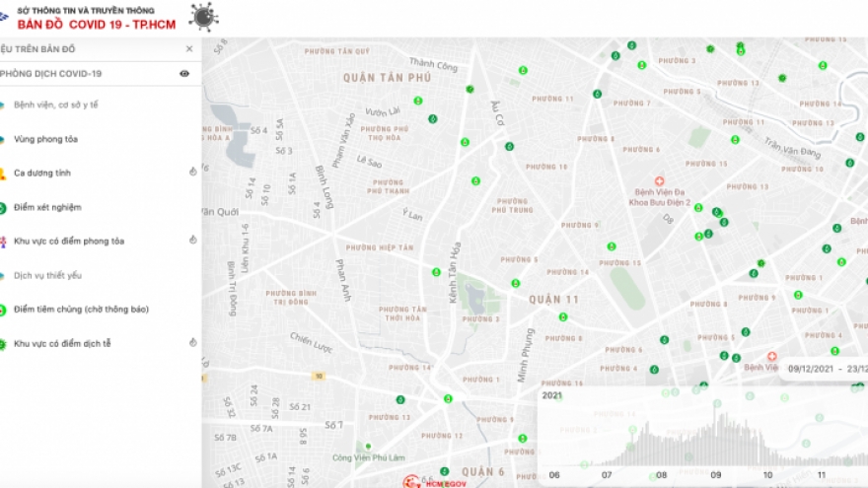This screenshot has width=868, height=488.
Task: Click month 09 on the timeline chart
Action: (x=715, y=474)
